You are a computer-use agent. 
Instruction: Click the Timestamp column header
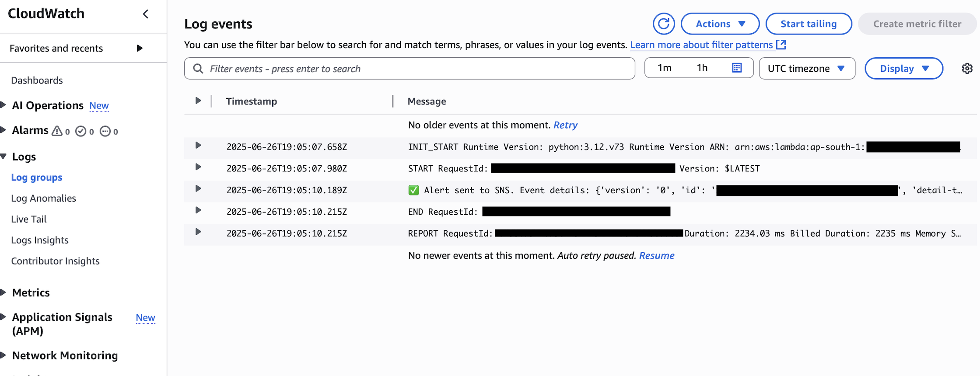point(252,101)
